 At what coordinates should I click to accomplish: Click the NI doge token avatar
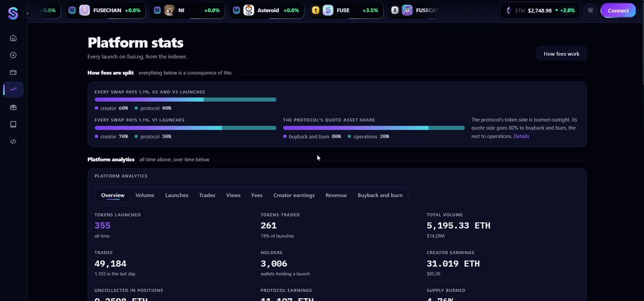pos(169,10)
